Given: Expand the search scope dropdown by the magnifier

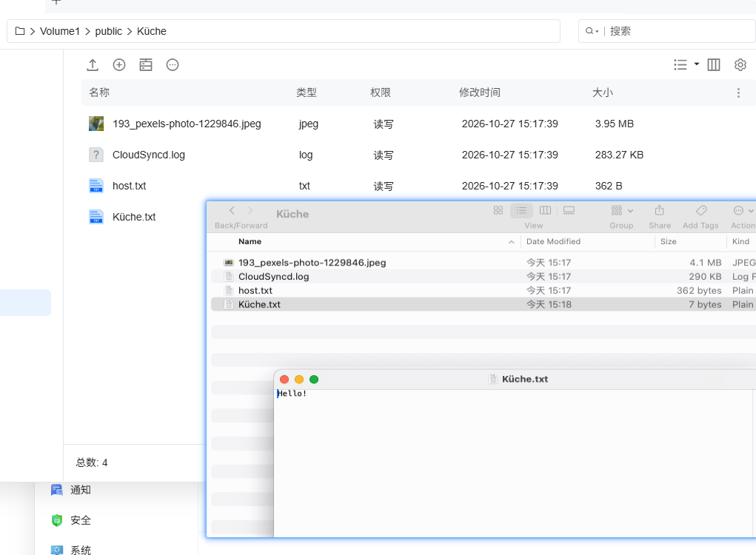Looking at the screenshot, I should pyautogui.click(x=592, y=31).
